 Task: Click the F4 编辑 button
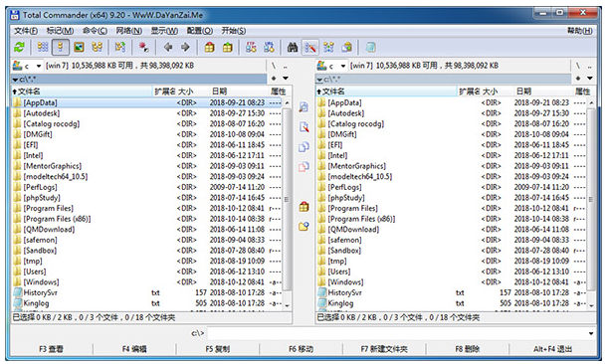click(134, 349)
